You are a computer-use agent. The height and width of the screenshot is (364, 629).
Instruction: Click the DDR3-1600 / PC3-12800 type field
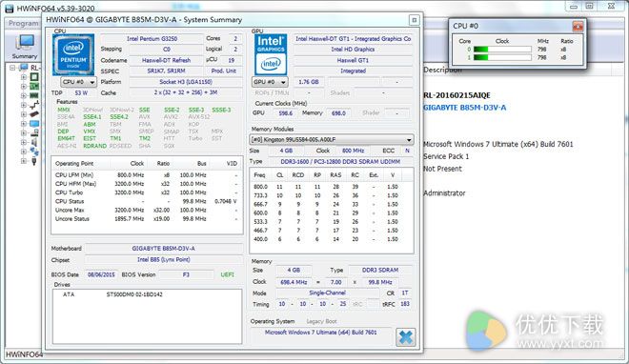pos(340,161)
